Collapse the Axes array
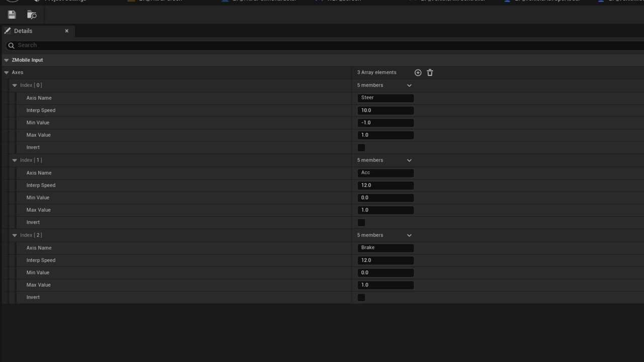 6,72
